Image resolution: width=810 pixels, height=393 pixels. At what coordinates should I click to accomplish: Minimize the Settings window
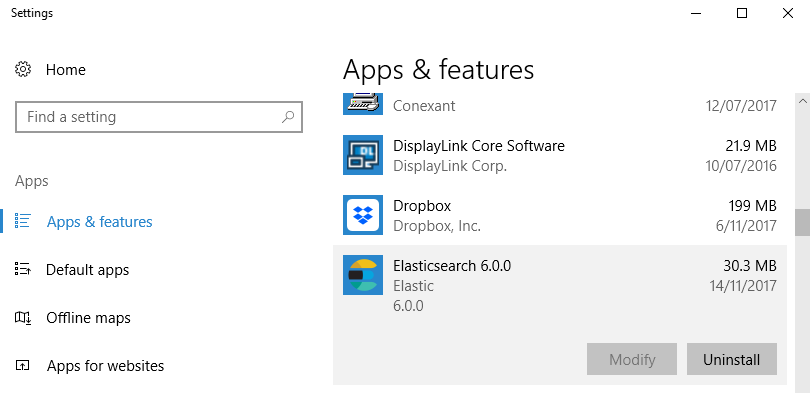(x=696, y=13)
